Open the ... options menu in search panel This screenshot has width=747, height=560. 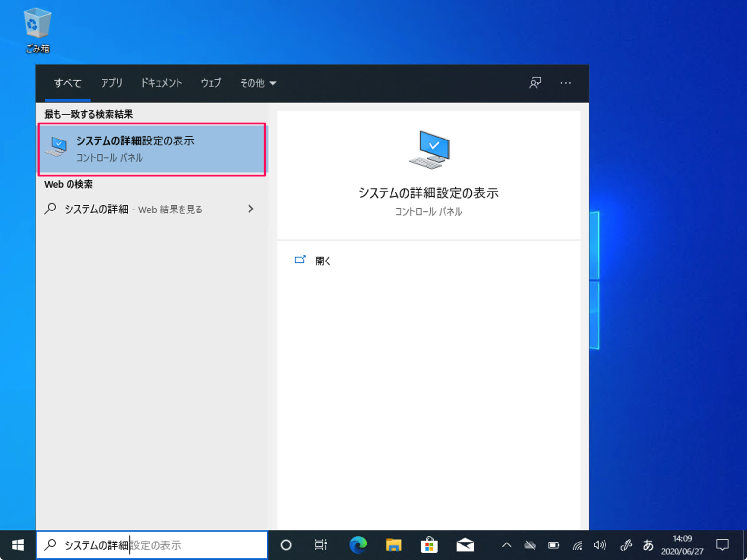coord(566,83)
